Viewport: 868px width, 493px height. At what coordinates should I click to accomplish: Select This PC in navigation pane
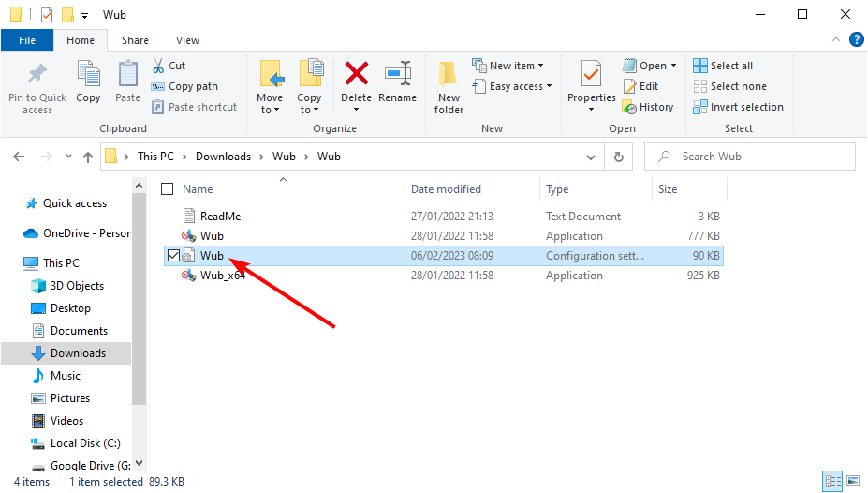[x=52, y=263]
